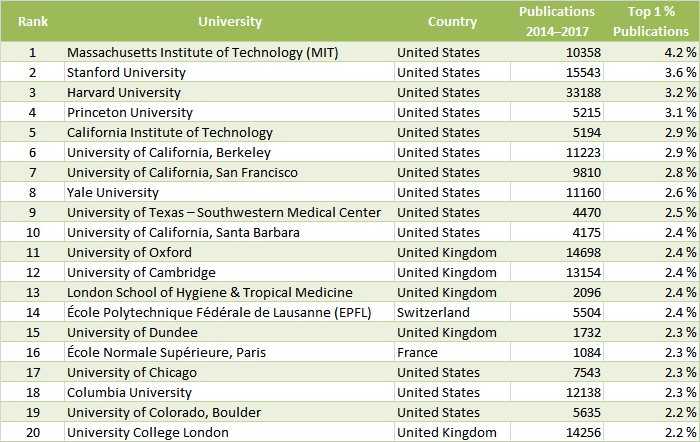The height and width of the screenshot is (442, 700).
Task: Select the Princeton University cell
Action: tap(229, 113)
